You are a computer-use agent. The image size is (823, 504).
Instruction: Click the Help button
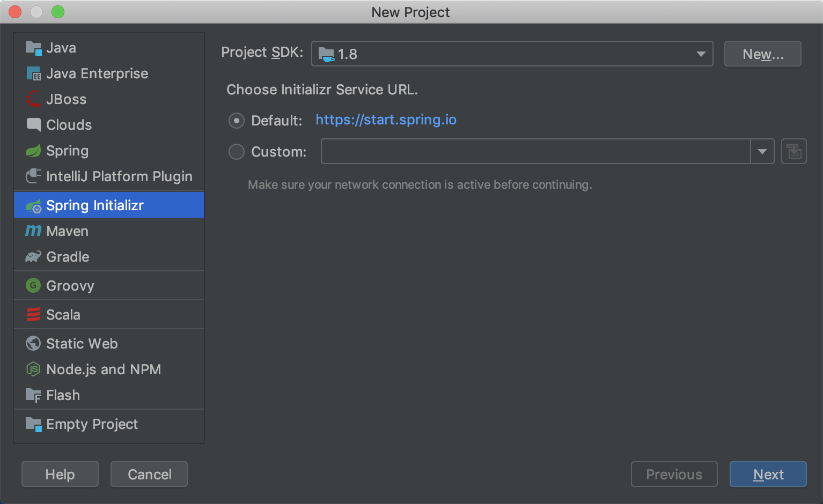point(60,474)
